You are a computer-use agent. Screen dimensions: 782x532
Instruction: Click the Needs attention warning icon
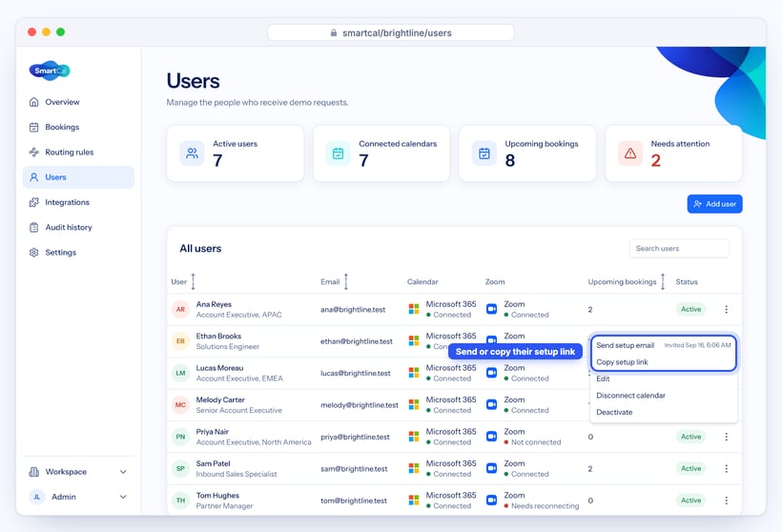(x=630, y=153)
